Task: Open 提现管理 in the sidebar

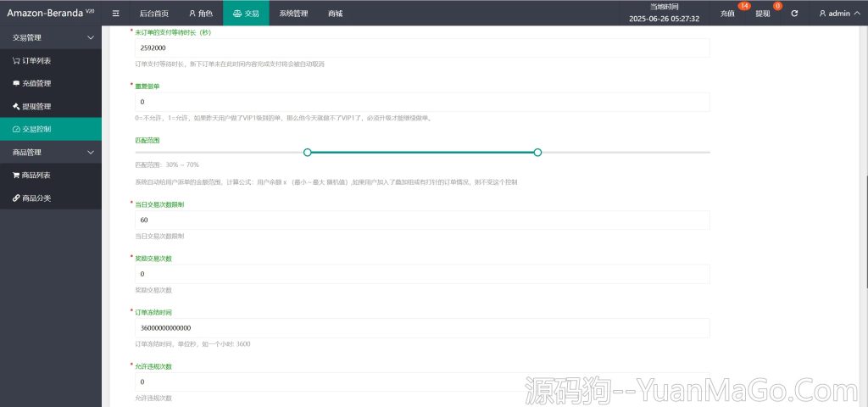Action: tap(51, 106)
